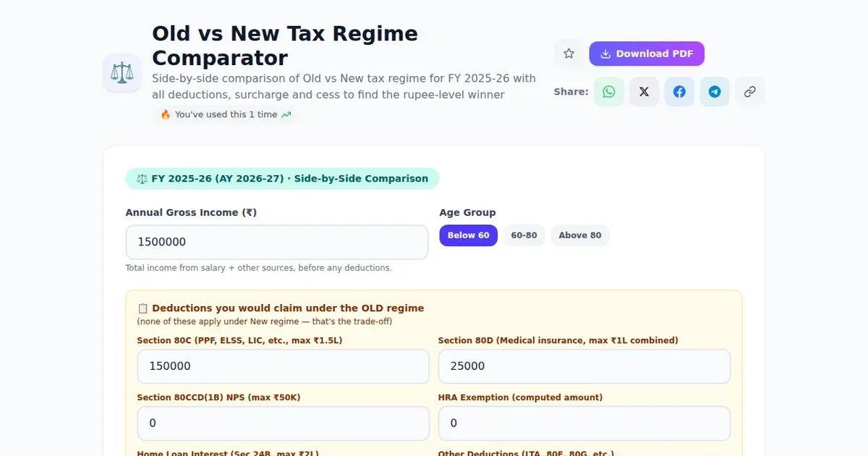Viewport: 868px width, 456px height.
Task: Click the star favorite icon
Action: pos(569,54)
